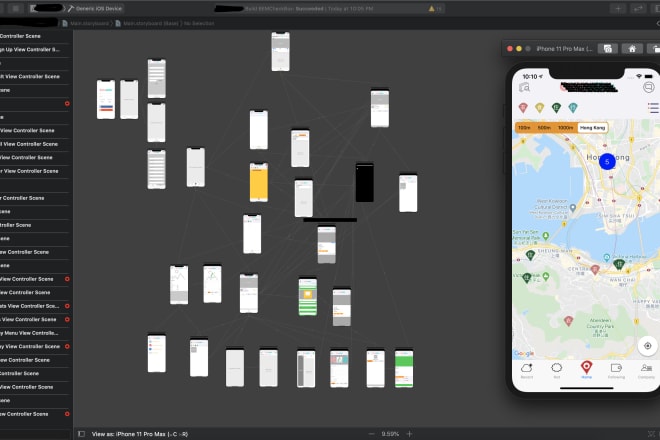Click the error badge on the unlabeled outline row

(x=67, y=104)
